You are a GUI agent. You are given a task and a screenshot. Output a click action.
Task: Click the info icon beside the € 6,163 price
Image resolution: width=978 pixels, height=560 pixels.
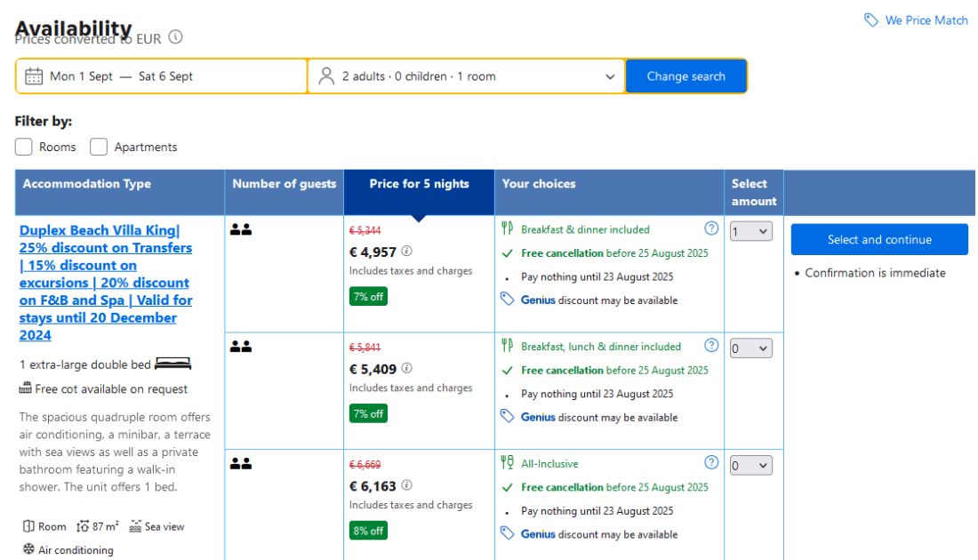click(407, 486)
